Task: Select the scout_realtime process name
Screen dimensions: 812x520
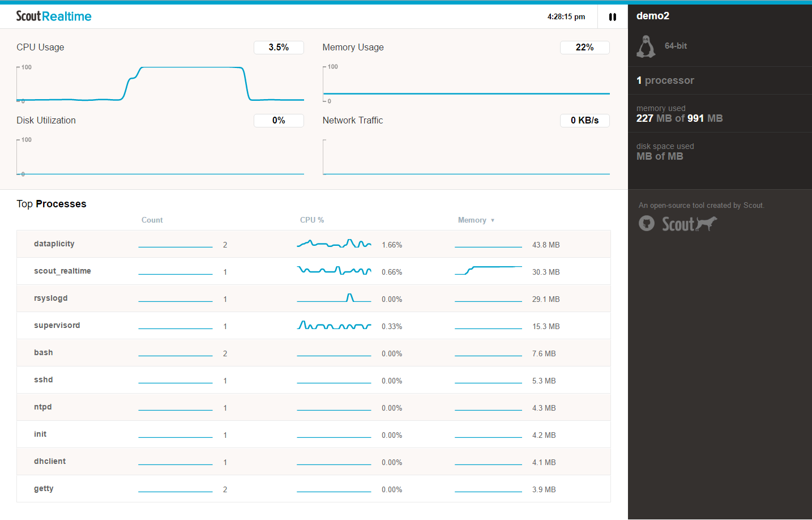Action: pyautogui.click(x=62, y=271)
